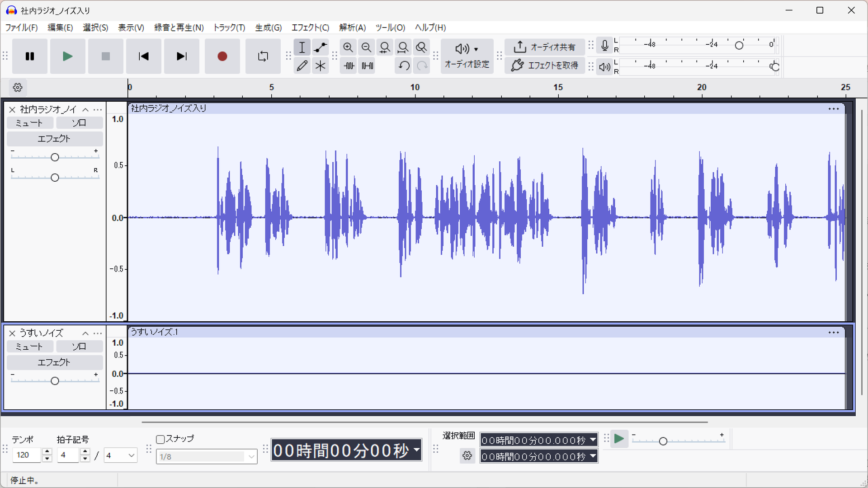The height and width of the screenshot is (488, 868).
Task: Collapse the うすいノイズ track with its chevron
Action: pyautogui.click(x=85, y=333)
